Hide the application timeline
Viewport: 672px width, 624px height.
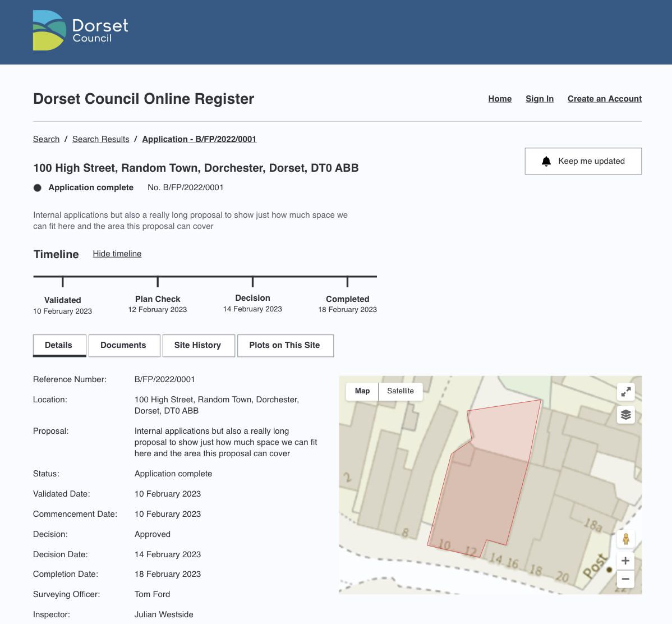[117, 254]
